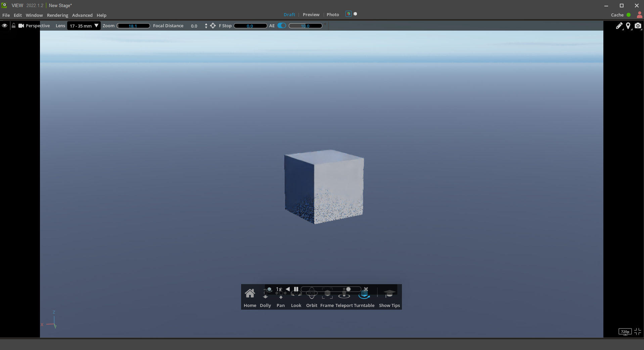Click the fullscreen collapse arrows icon
The width and height of the screenshot is (644, 350).
pyautogui.click(x=638, y=332)
